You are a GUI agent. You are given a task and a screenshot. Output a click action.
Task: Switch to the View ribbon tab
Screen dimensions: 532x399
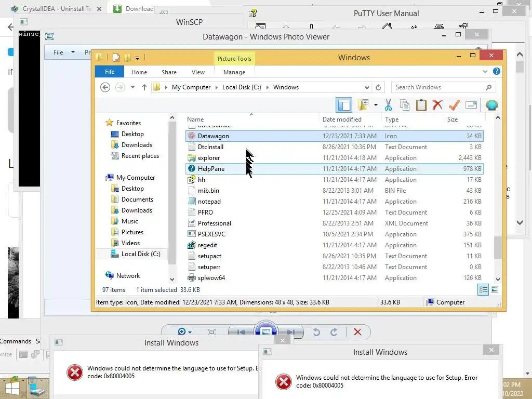198,72
